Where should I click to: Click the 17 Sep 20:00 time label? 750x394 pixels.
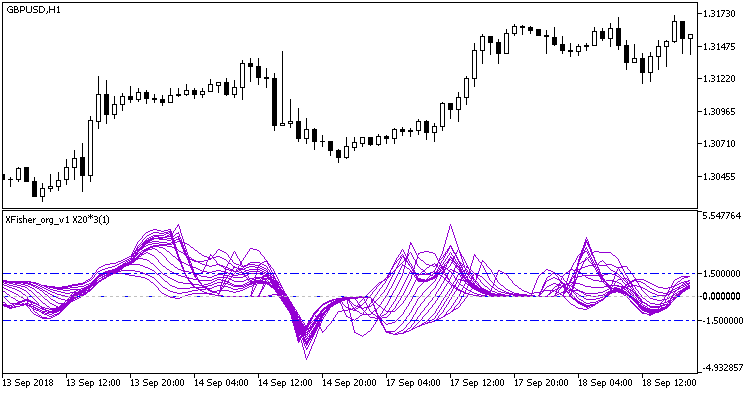coord(541,383)
